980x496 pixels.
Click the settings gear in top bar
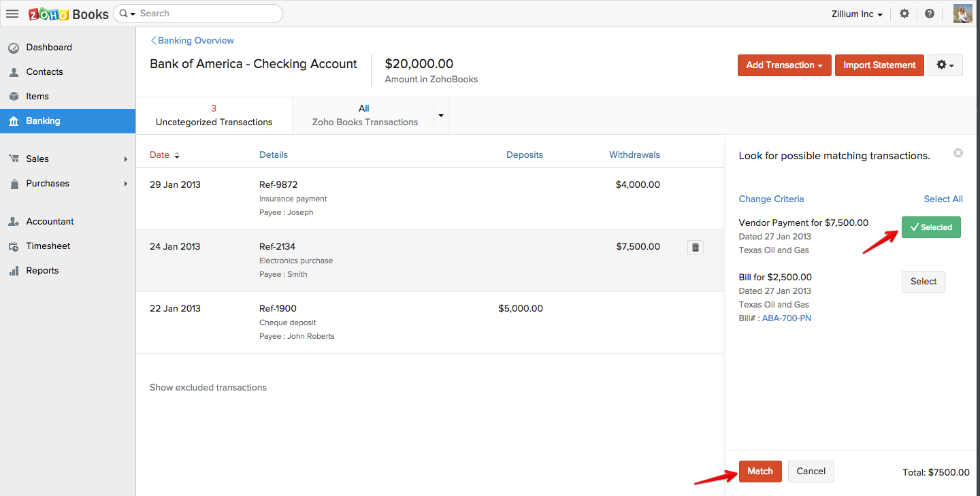pyautogui.click(x=904, y=14)
